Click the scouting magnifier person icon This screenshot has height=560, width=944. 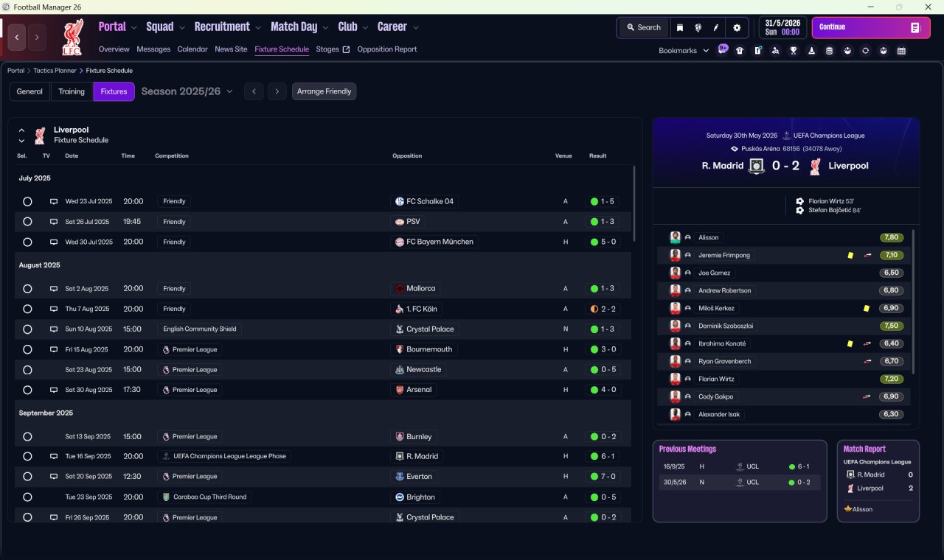775,51
